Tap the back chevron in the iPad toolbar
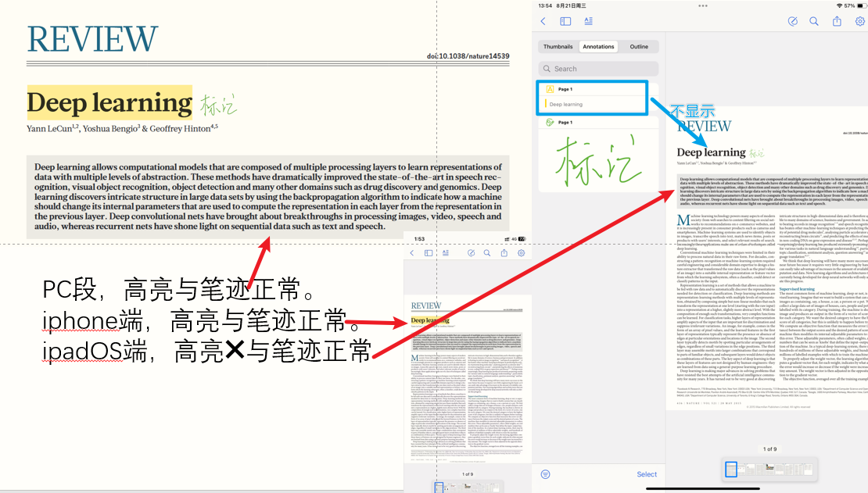The width and height of the screenshot is (868, 493). (x=543, y=21)
